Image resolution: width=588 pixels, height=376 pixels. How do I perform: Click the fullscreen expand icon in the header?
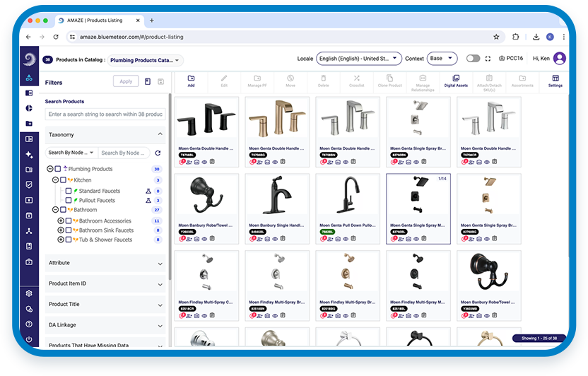(x=488, y=59)
